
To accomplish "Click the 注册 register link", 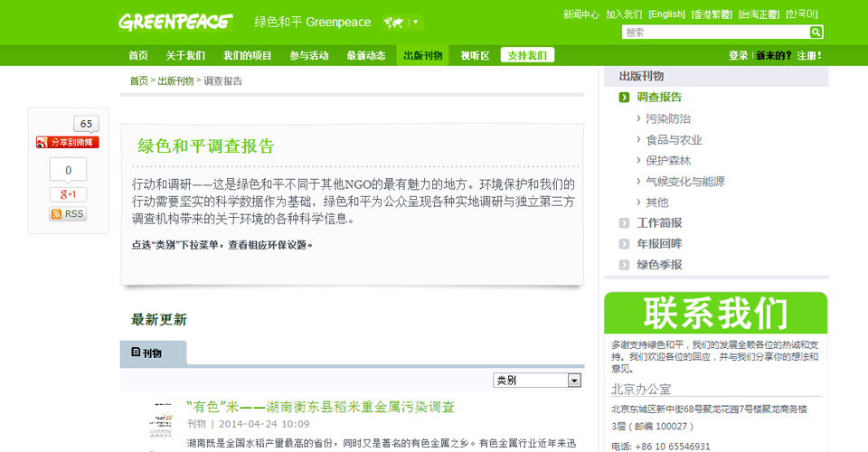I will [808, 55].
